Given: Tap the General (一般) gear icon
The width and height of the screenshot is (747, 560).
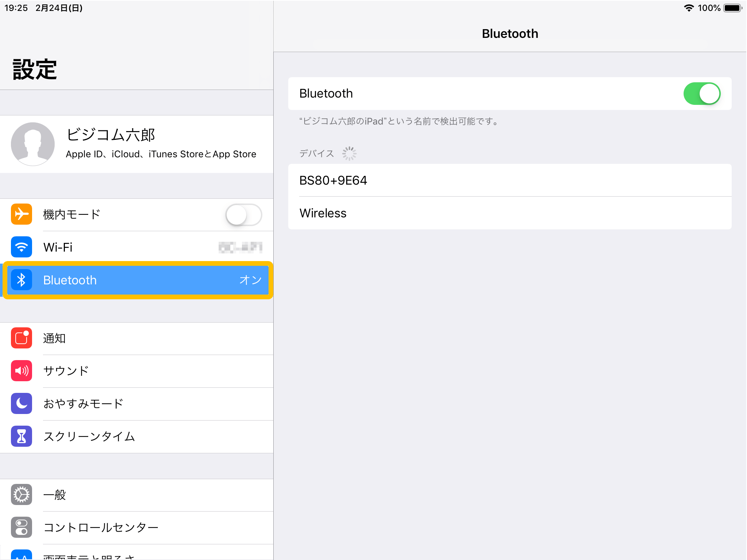Looking at the screenshot, I should 21,494.
